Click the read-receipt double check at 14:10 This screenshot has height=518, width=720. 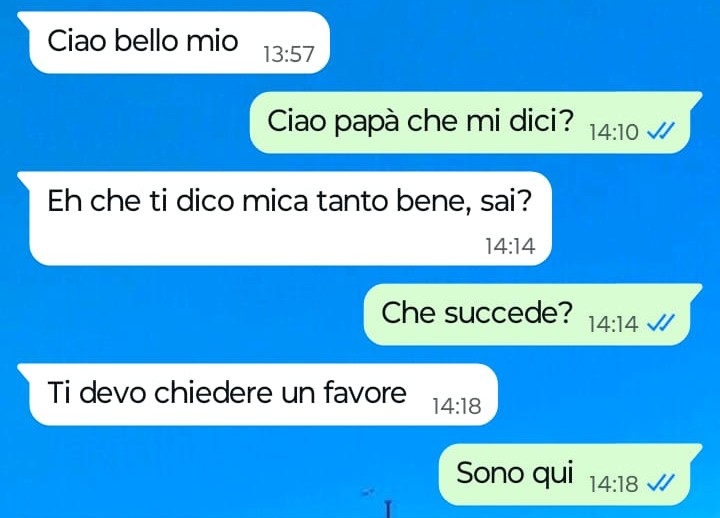pyautogui.click(x=661, y=131)
